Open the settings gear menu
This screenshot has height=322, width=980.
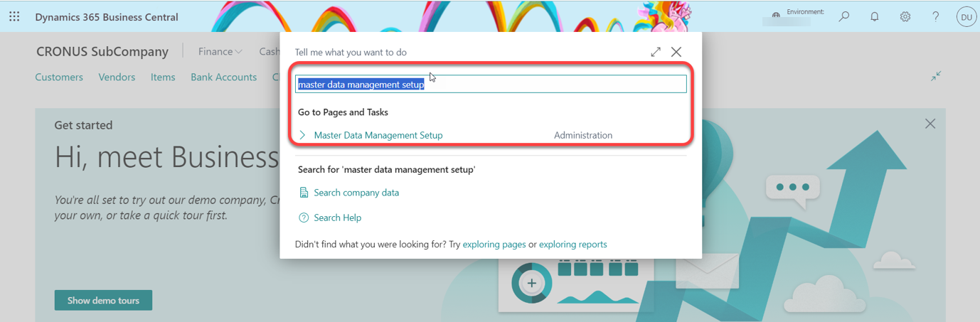click(905, 16)
